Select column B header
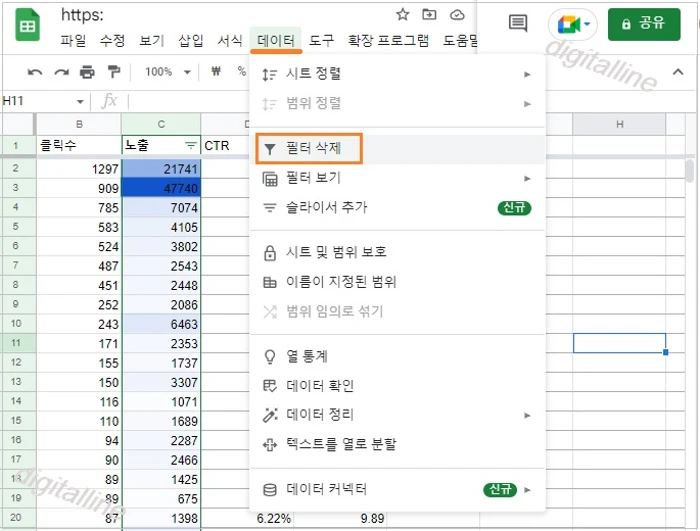 coord(79,124)
